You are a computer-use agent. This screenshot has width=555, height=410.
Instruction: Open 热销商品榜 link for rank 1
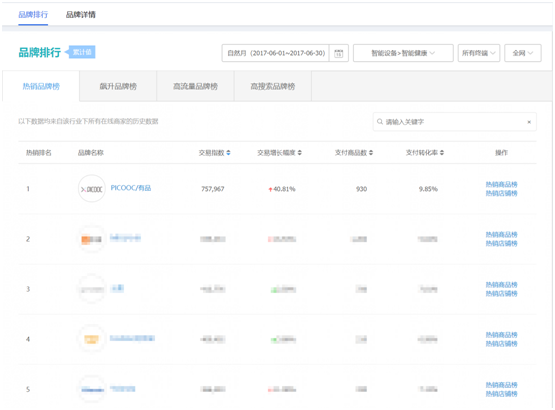click(x=502, y=184)
